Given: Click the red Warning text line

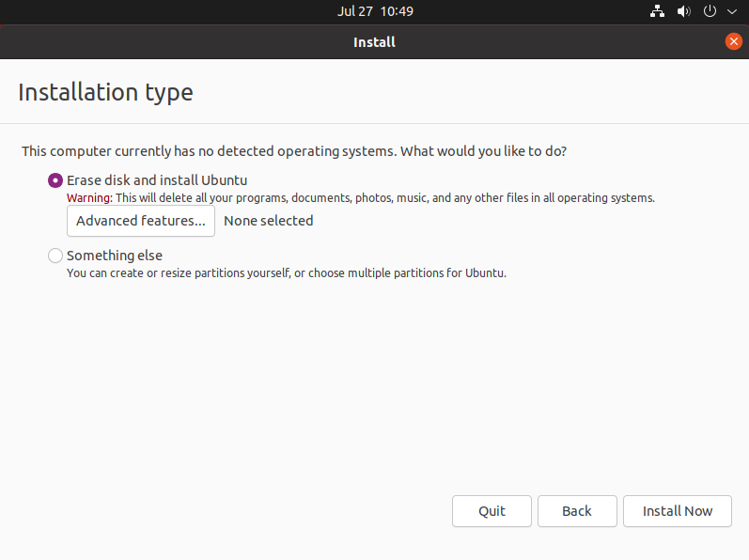Looking at the screenshot, I should (360, 198).
